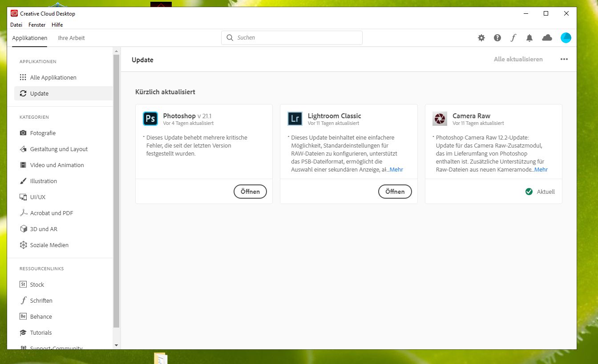Open the Hilfe menu

point(57,25)
